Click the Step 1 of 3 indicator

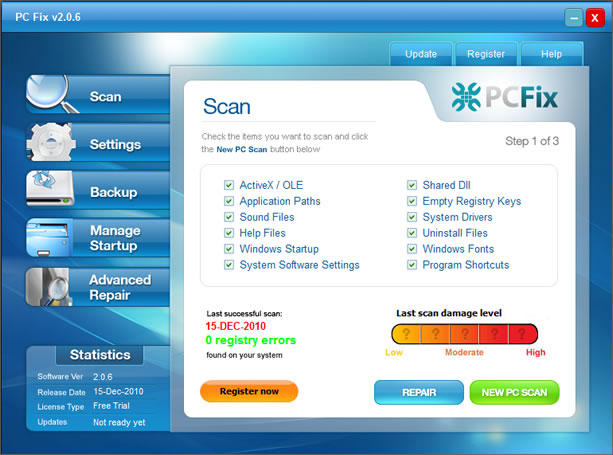[532, 141]
